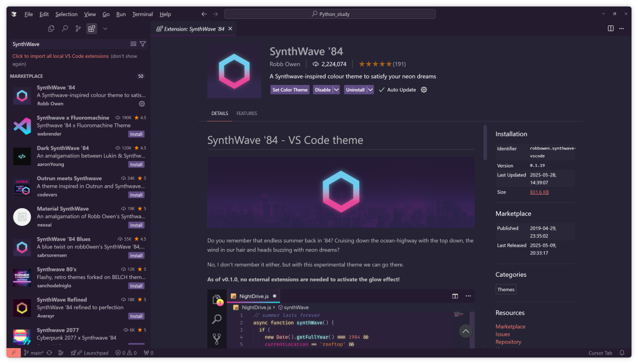The width and height of the screenshot is (638, 364).
Task: Click Cursor Tab in the status bar
Action: pyautogui.click(x=600, y=353)
